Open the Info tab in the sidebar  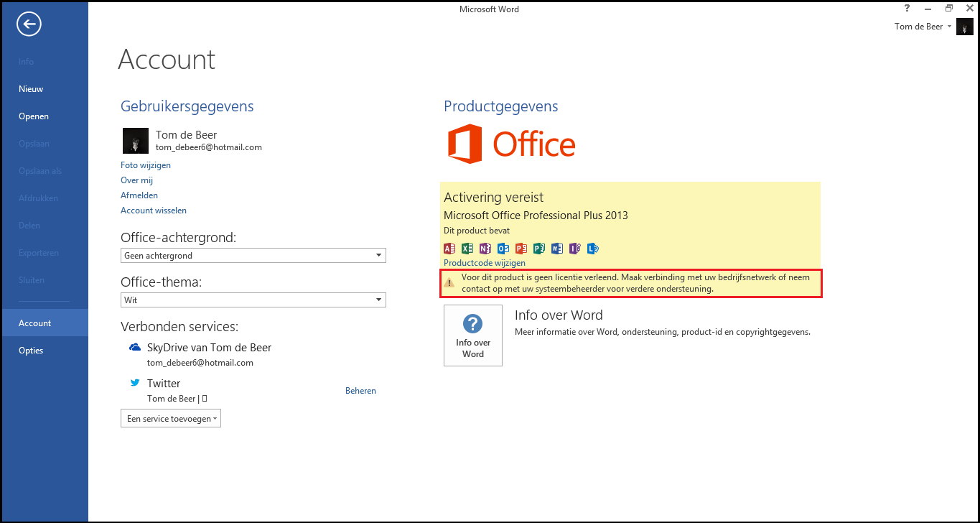[x=44, y=62]
